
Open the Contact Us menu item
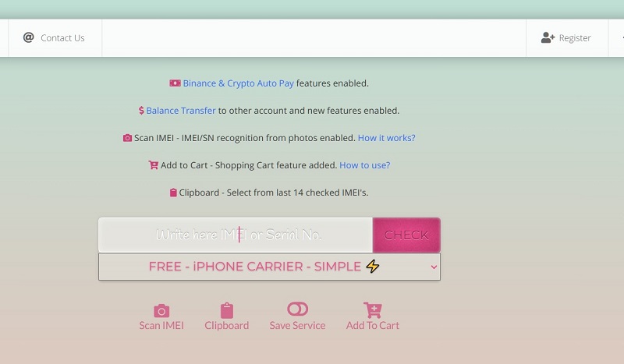click(x=62, y=37)
